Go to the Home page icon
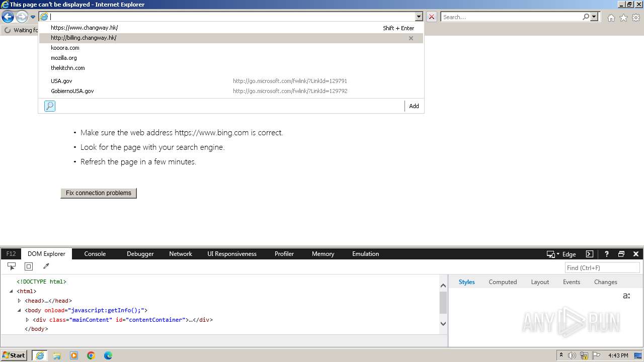The image size is (644, 362). click(x=611, y=18)
